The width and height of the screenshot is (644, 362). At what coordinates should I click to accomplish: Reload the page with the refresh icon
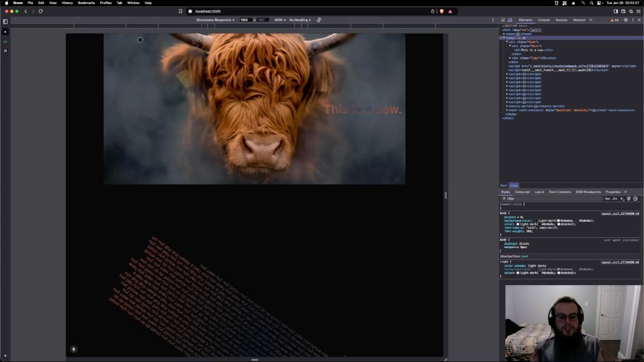tap(41, 11)
